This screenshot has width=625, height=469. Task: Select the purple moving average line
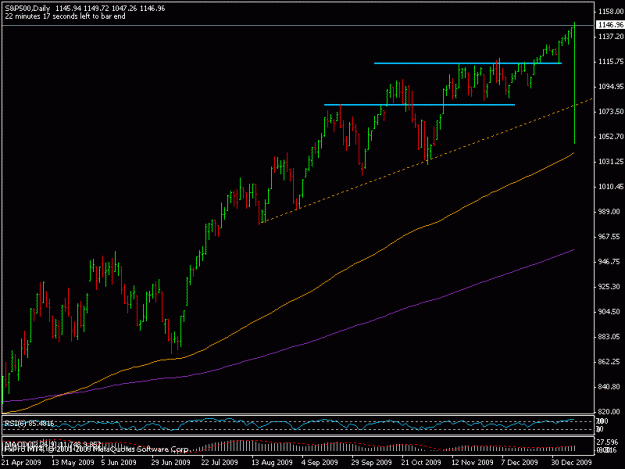288,346
